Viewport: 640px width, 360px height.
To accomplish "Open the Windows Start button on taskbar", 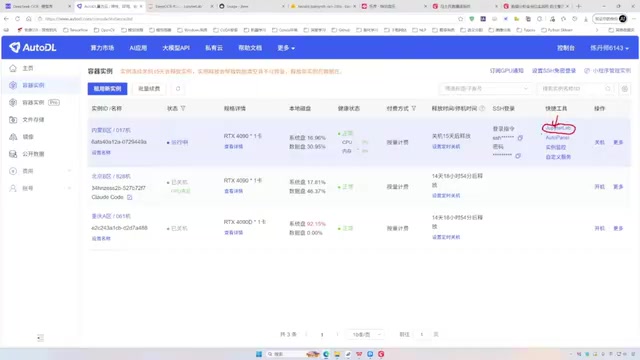I will pyautogui.click(x=258, y=354).
